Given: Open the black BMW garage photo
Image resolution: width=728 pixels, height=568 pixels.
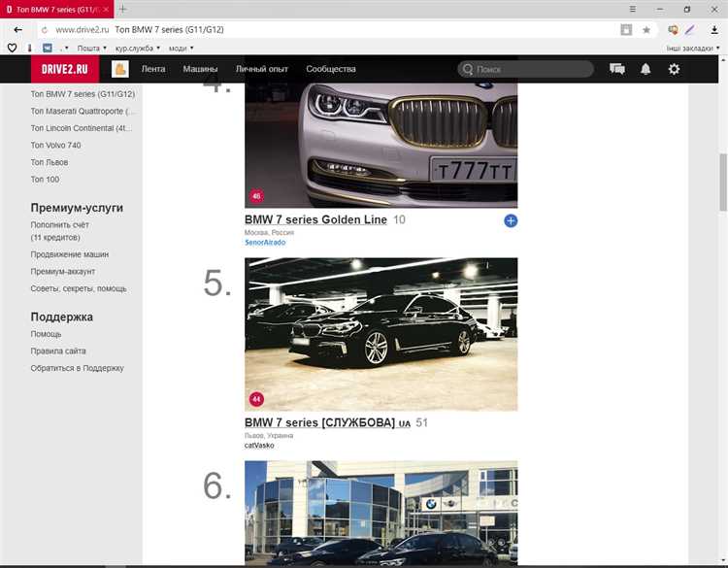Looking at the screenshot, I should (x=381, y=334).
